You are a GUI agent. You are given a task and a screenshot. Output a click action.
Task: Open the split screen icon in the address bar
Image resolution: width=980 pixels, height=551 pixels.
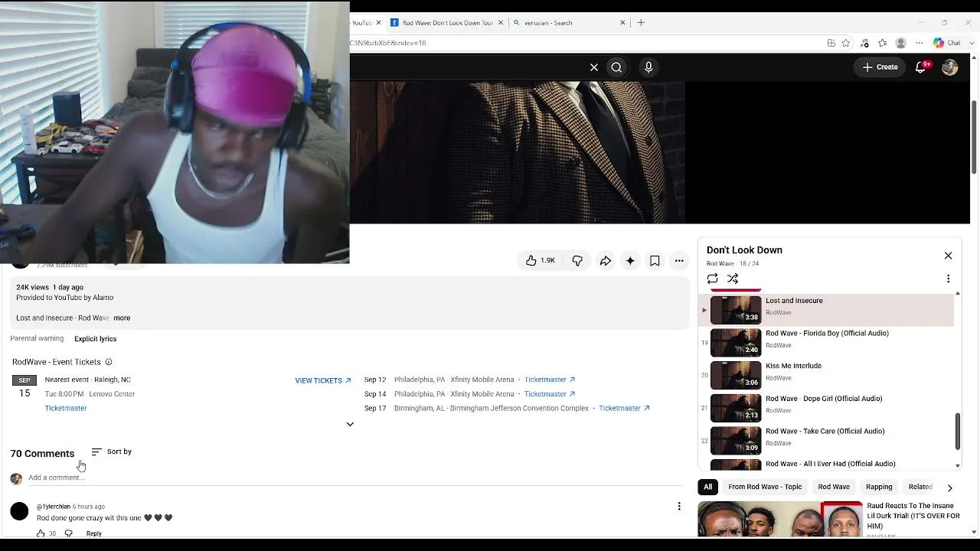(831, 43)
